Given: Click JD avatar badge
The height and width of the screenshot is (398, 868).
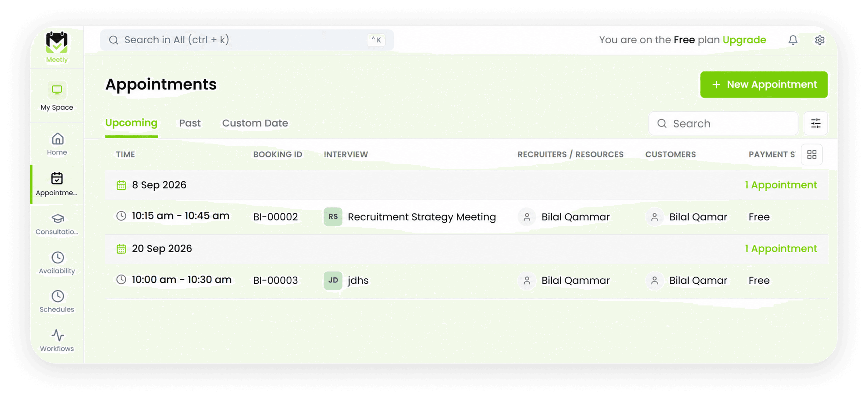Looking at the screenshot, I should click(333, 280).
